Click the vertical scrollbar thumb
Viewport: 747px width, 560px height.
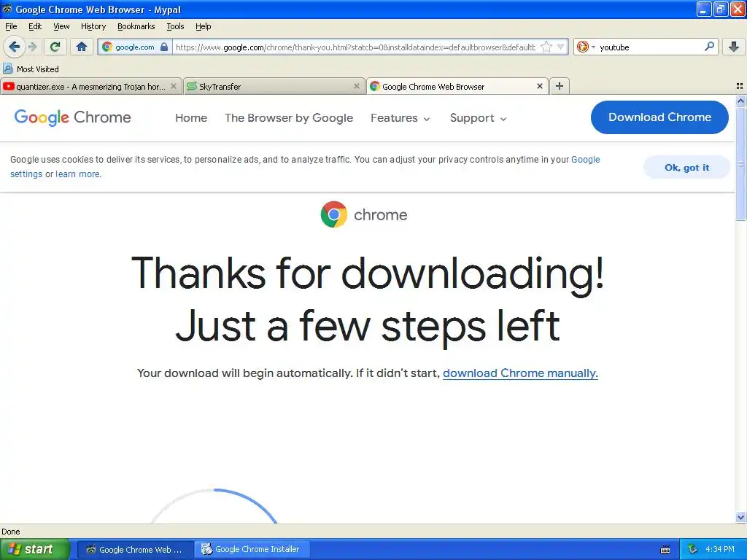[740, 164]
